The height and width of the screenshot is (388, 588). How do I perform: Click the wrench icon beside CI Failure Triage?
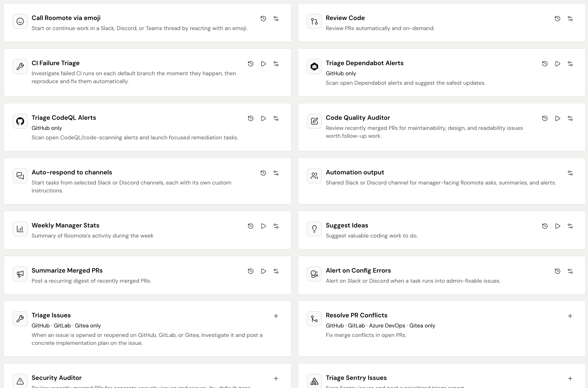click(x=20, y=67)
